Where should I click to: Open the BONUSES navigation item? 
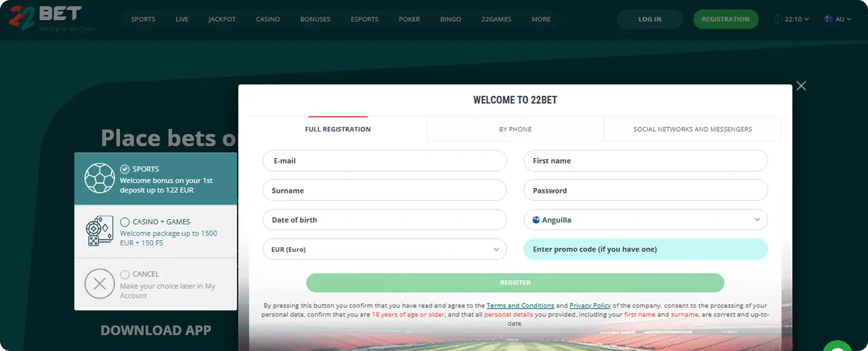click(315, 19)
